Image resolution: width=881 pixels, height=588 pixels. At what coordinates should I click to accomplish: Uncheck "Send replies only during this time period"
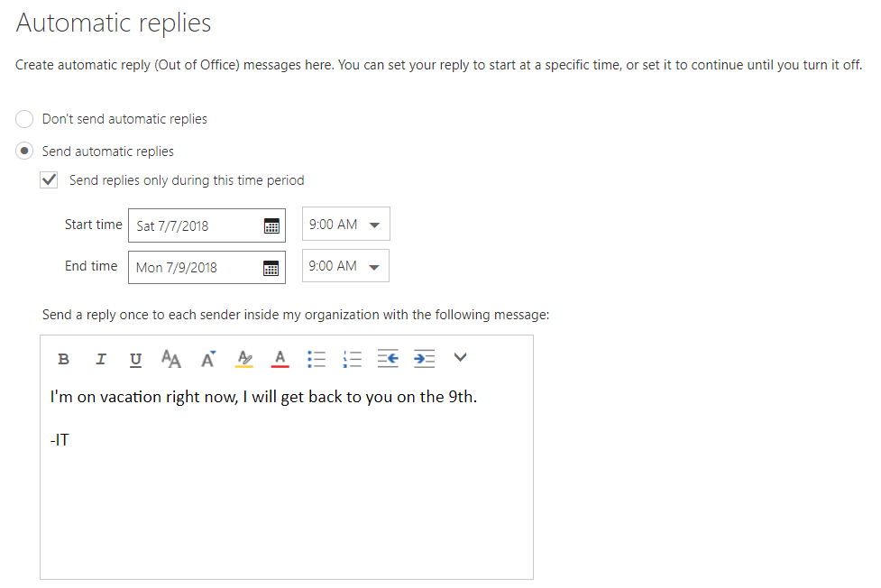coord(50,180)
